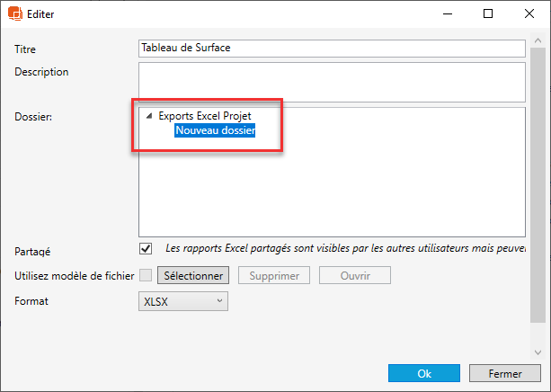The width and height of the screenshot is (551, 392).
Task: Click the Editer title bar text
Action: [x=41, y=14]
